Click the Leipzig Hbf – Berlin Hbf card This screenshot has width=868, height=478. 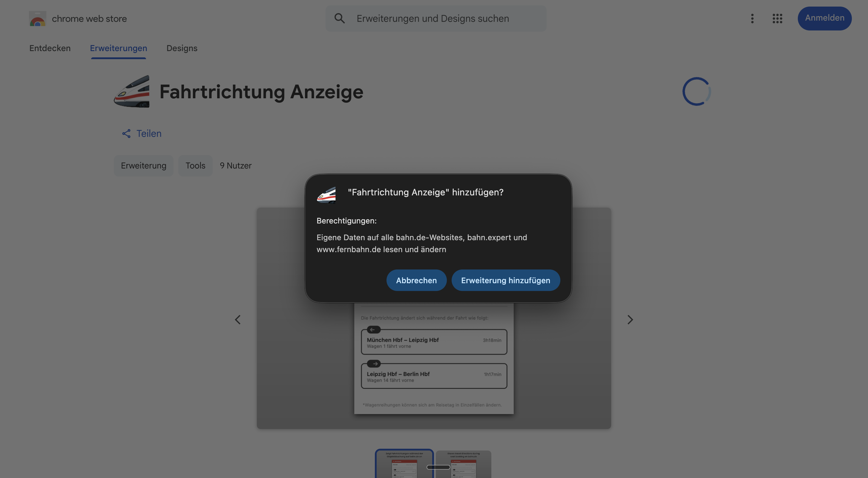coord(434,376)
